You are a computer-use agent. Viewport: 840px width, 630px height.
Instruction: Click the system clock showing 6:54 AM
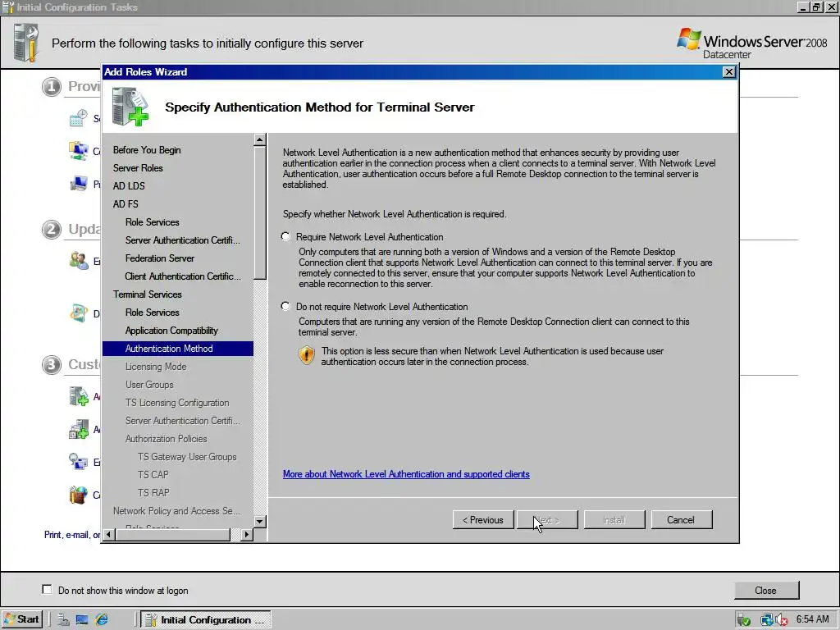pyautogui.click(x=812, y=619)
